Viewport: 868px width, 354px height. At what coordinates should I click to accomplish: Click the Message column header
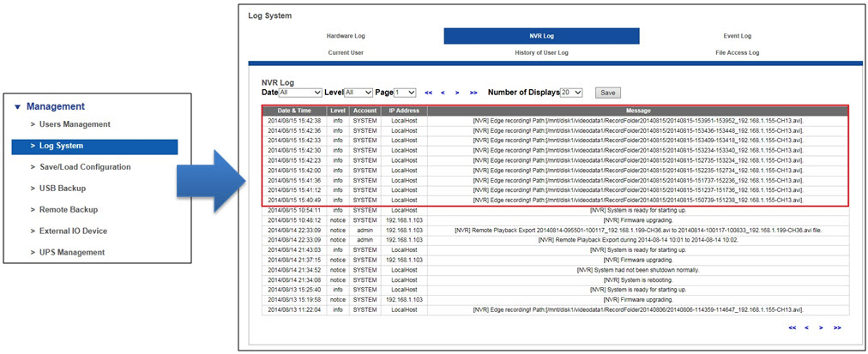[638, 111]
